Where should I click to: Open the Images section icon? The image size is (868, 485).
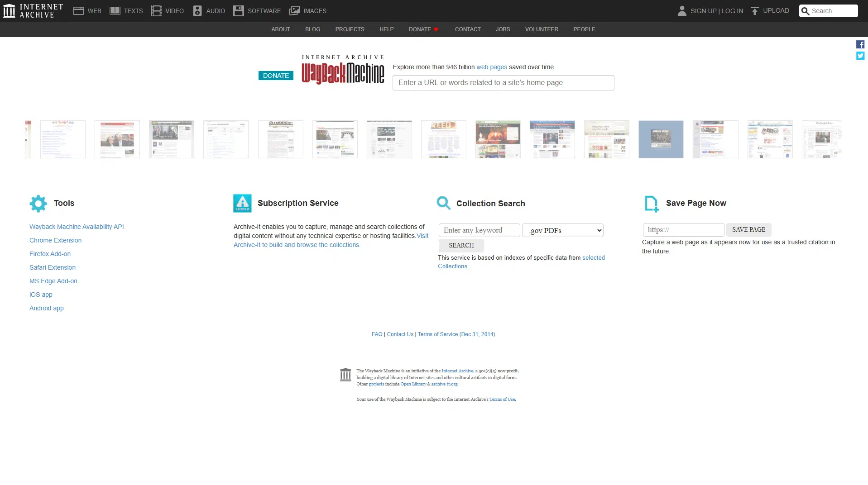click(x=294, y=11)
